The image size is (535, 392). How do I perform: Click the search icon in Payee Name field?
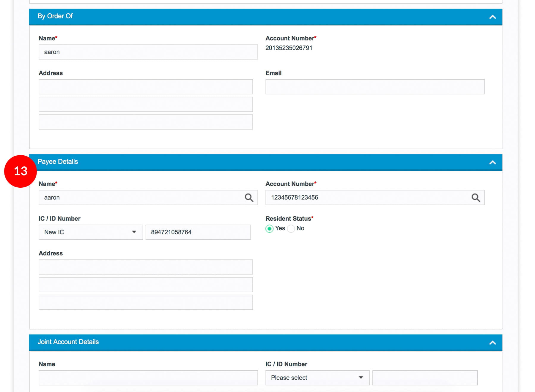tap(249, 198)
